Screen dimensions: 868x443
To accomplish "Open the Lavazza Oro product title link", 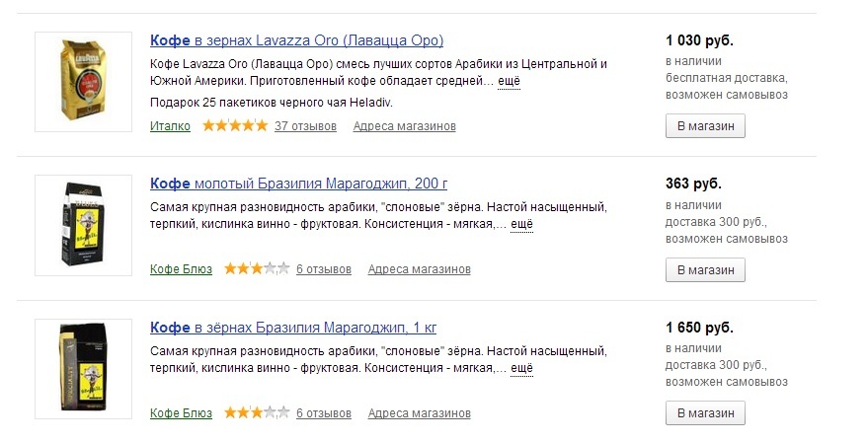I will tap(296, 40).
